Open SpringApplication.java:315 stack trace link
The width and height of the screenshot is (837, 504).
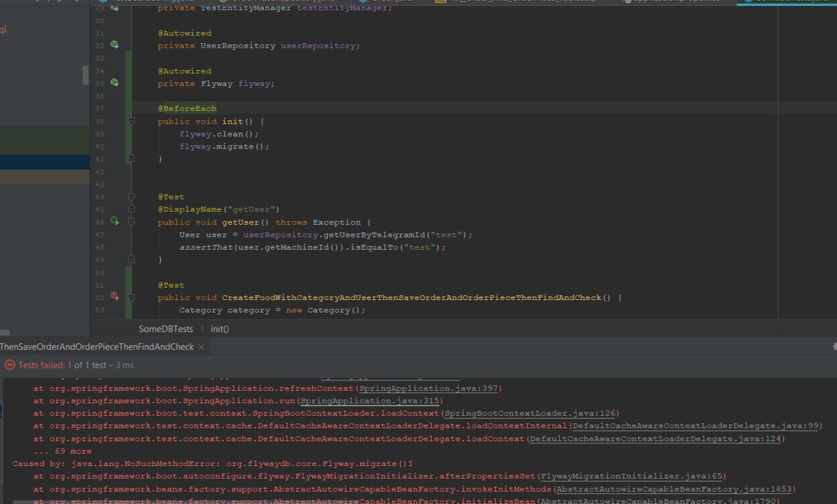tap(369, 401)
